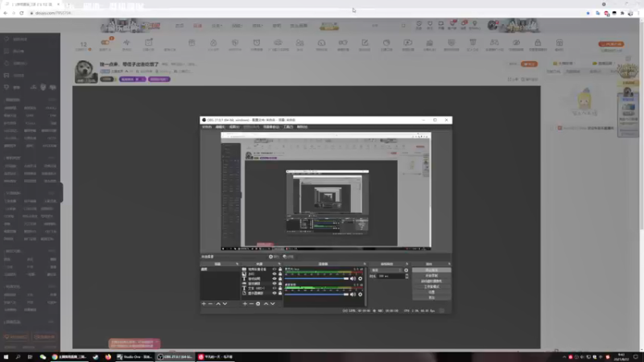Open WeChat from Windows taskbar
The width and height of the screenshot is (644, 362).
(43, 357)
